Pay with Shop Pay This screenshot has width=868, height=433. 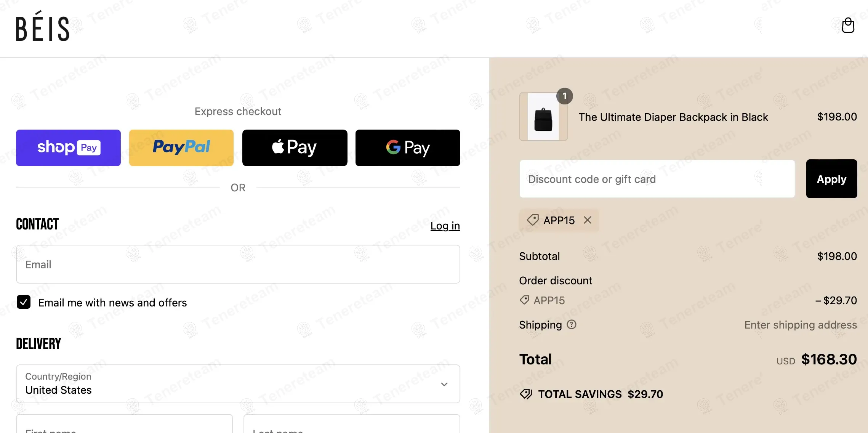coord(68,148)
